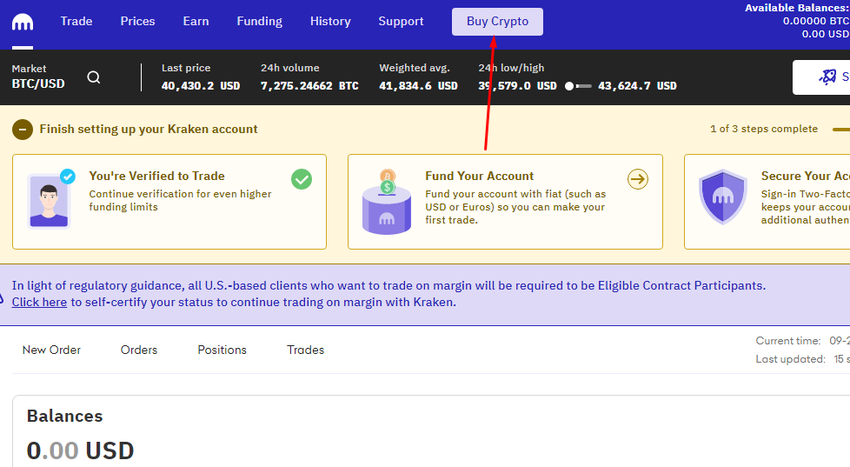Viewport: 850px width, 467px height.
Task: Click the Kraken logo icon
Action: [22, 23]
